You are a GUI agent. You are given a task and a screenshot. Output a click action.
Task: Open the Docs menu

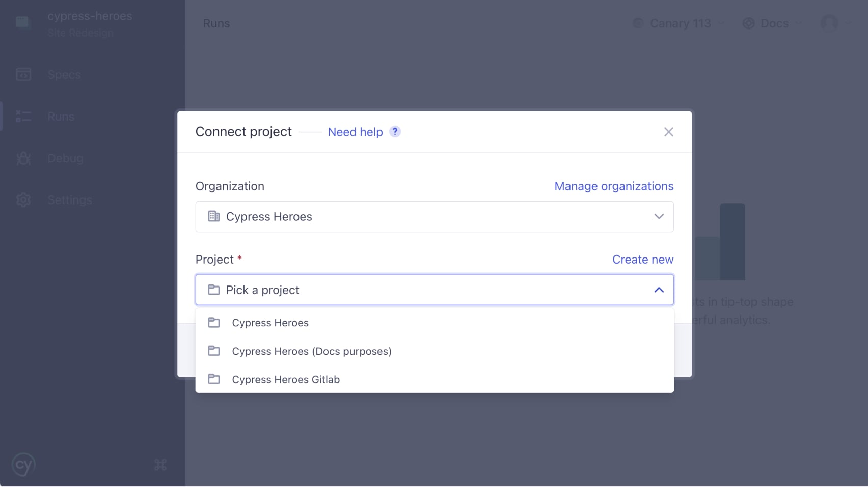point(773,23)
